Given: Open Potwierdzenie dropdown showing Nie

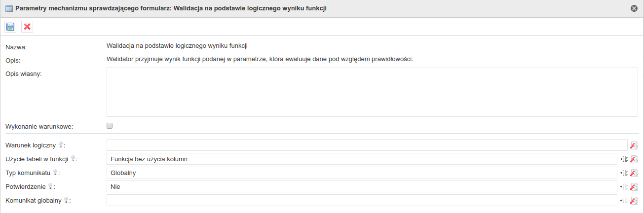Looking at the screenshot, I should 362,186.
